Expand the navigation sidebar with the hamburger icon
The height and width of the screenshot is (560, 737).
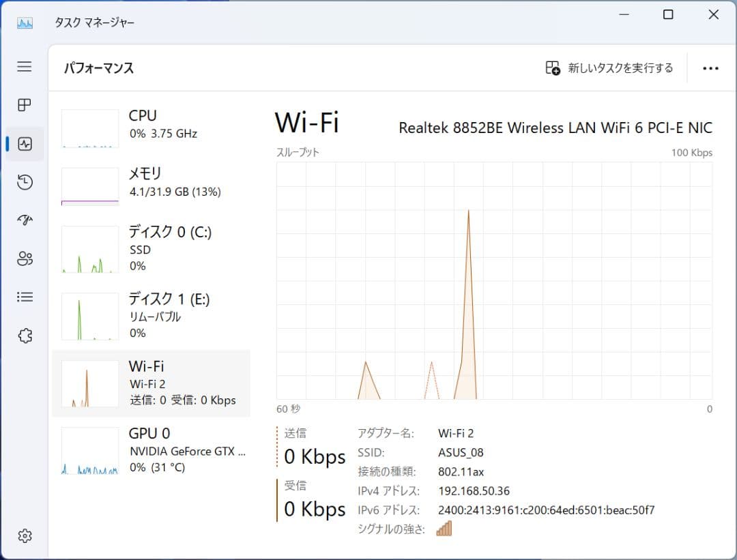[24, 67]
